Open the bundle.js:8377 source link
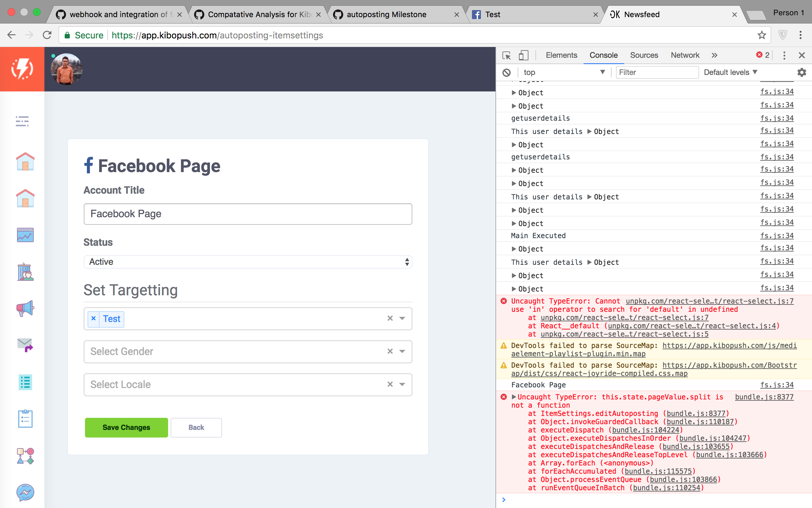Viewport: 812px width, 508px height. tap(764, 397)
